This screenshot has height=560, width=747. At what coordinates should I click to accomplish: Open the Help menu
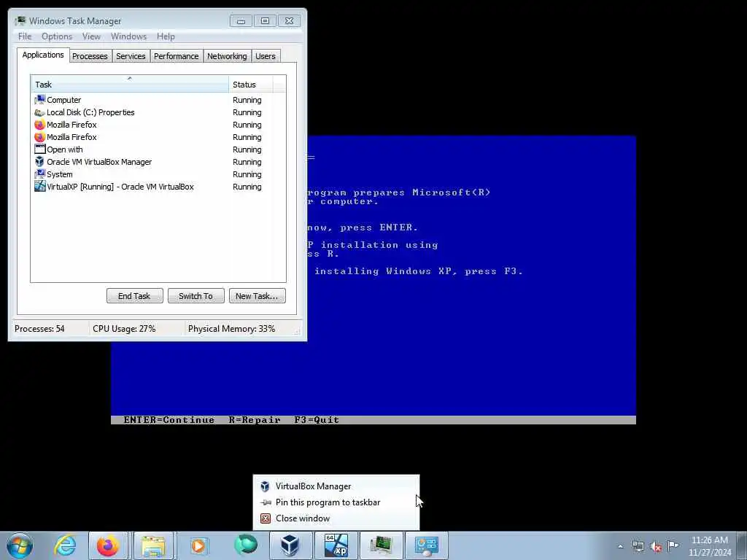click(166, 36)
